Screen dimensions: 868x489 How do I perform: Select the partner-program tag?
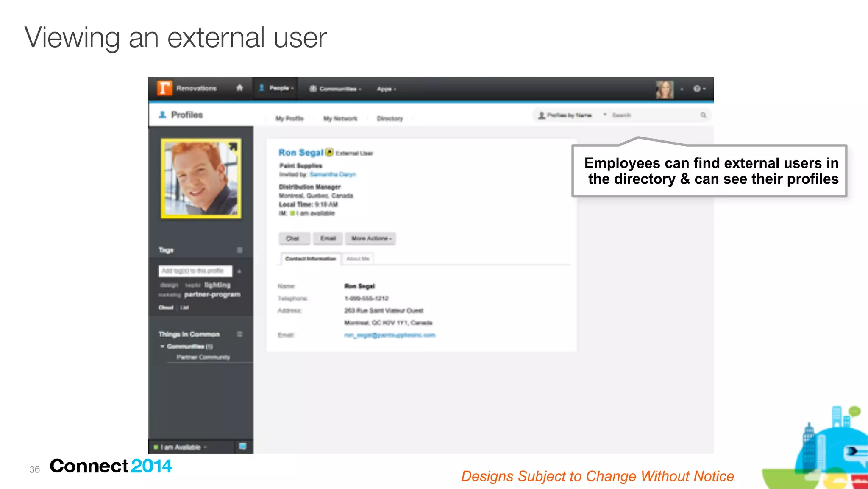[x=212, y=294]
